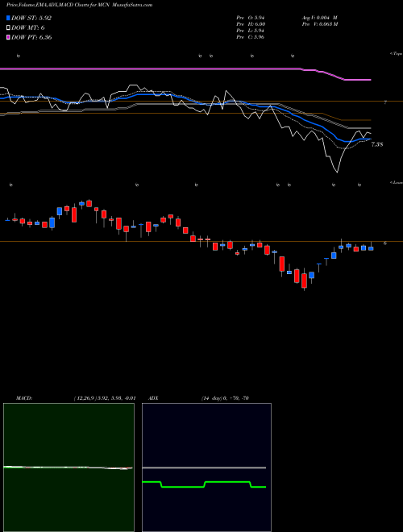Click the 'Pre C: 5.96' value

(x=251, y=37)
